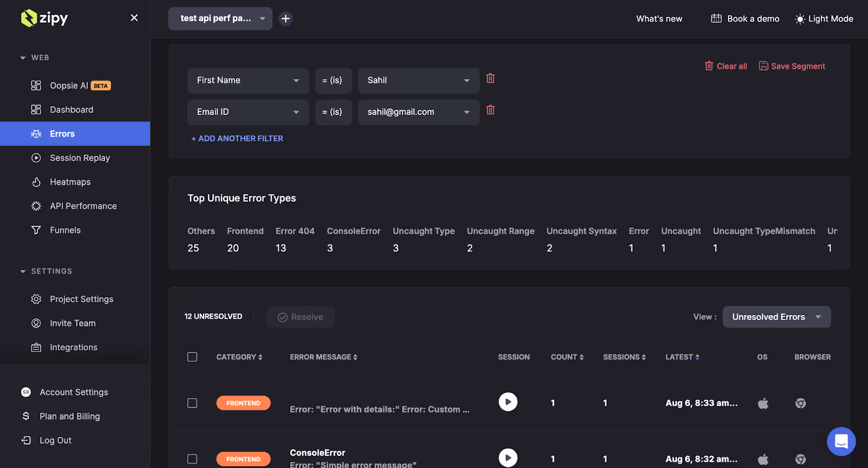The image size is (868, 468).
Task: Open What's new
Action: [x=659, y=18]
